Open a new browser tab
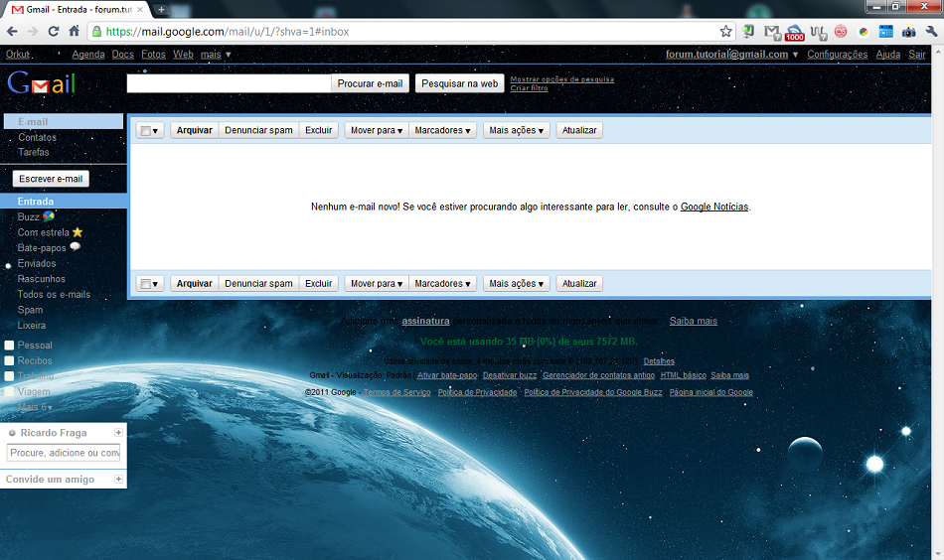The height and width of the screenshot is (560, 944). click(x=161, y=10)
